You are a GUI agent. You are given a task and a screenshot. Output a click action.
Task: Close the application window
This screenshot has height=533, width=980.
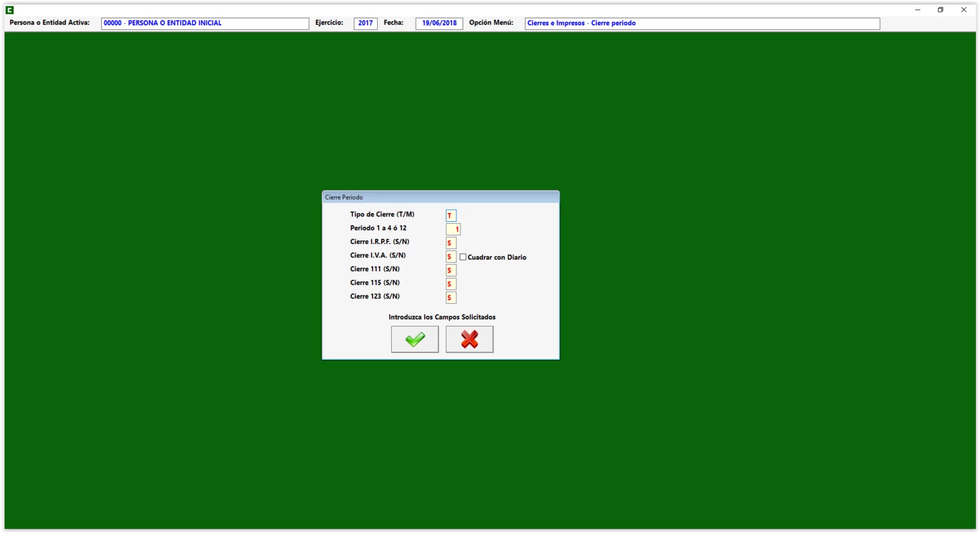963,10
